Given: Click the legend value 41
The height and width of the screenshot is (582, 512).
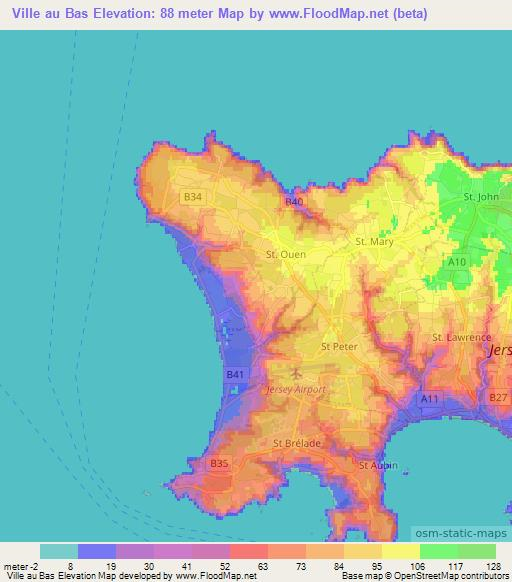Looking at the screenshot, I should [187, 566].
